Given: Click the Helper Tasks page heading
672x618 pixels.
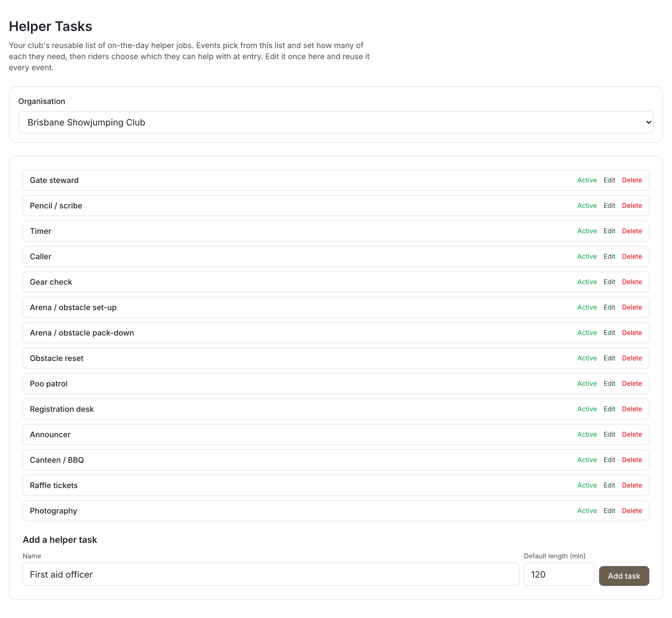Looking at the screenshot, I should 51,27.
